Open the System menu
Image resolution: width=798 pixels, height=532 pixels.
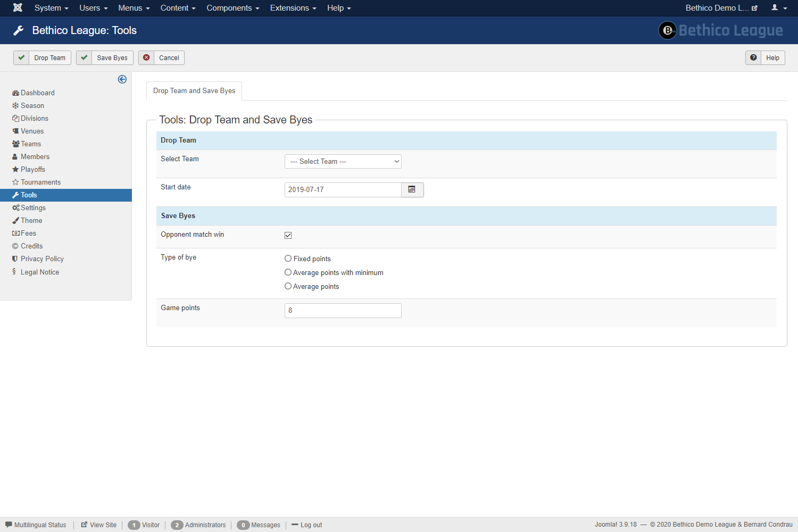(51, 8)
